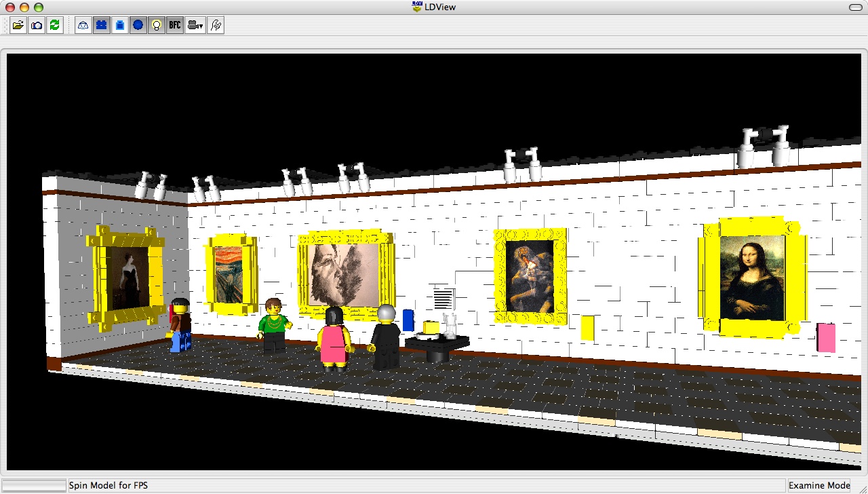868x494 pixels.
Task: Open a model file with the folder icon
Action: click(18, 26)
